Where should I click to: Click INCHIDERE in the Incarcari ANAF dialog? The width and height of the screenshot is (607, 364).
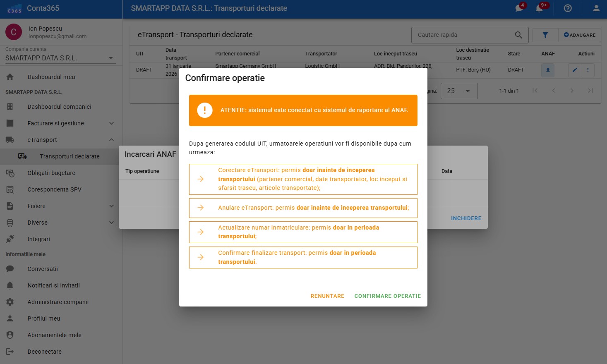click(x=466, y=218)
